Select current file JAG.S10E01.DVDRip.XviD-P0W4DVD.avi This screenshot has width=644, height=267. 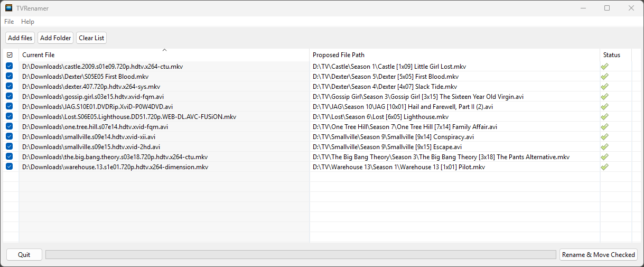(97, 107)
